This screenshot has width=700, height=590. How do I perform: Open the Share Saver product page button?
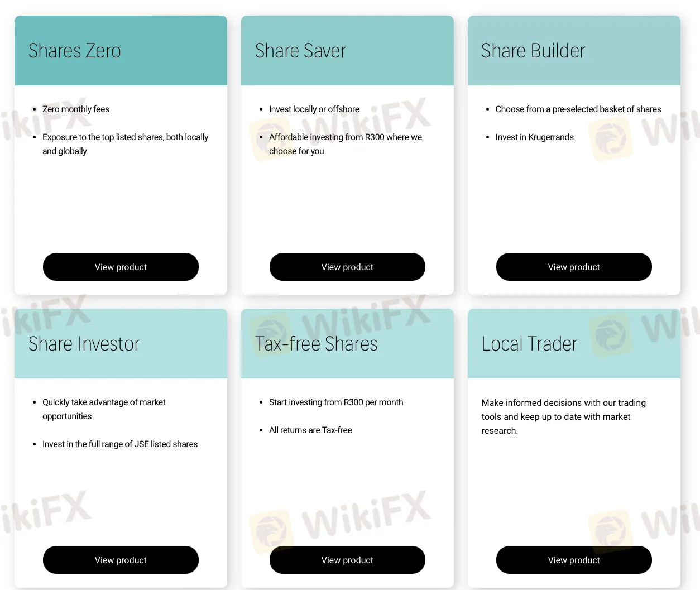347,267
